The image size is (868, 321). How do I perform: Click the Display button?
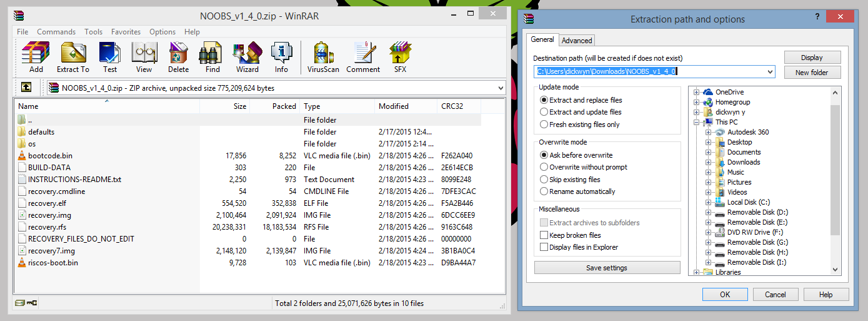tap(812, 58)
